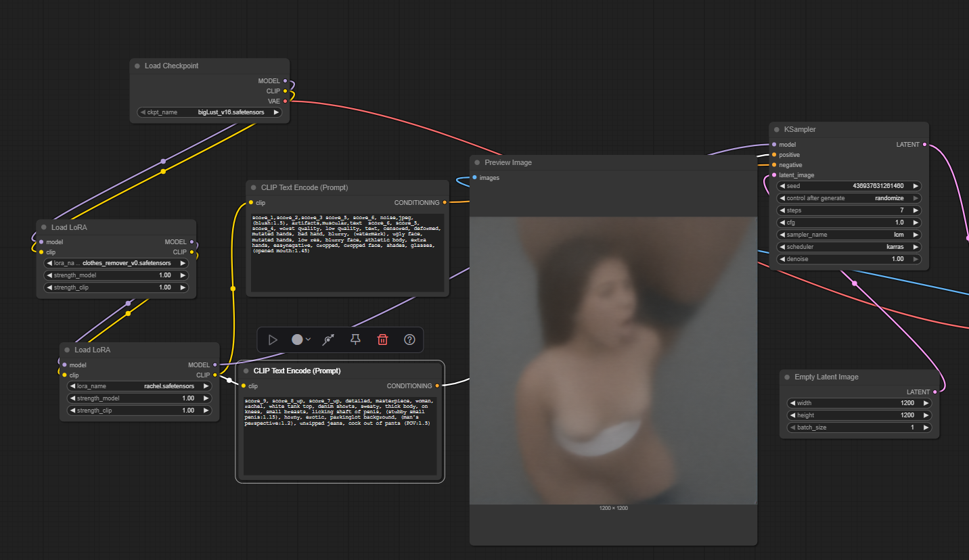Image resolution: width=969 pixels, height=560 pixels.
Task: Increase batch_size with its right arrow
Action: 926,427
